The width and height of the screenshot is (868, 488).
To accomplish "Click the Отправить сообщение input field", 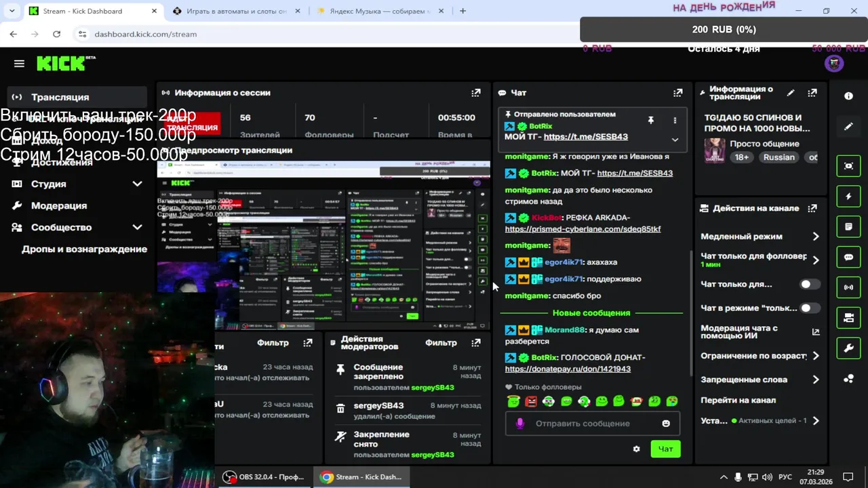I will [x=592, y=424].
